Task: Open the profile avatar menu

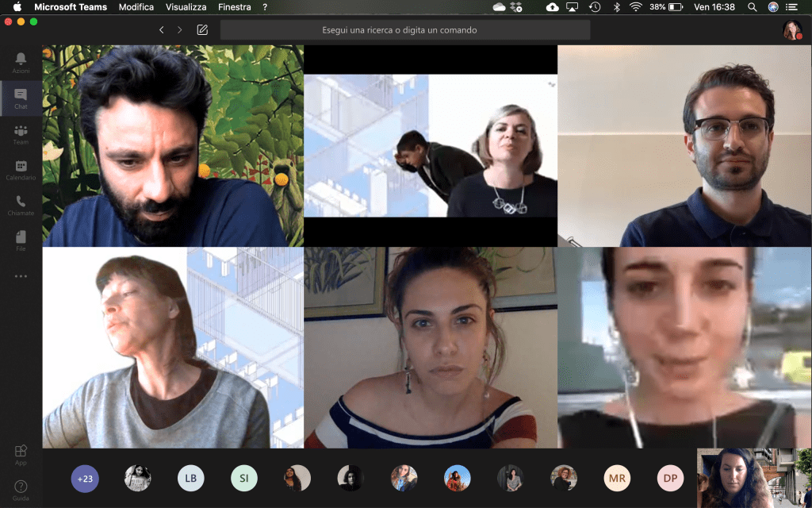Action: [791, 30]
